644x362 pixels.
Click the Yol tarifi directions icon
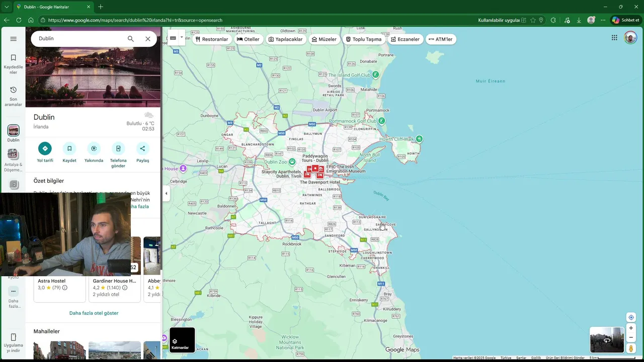point(45,148)
